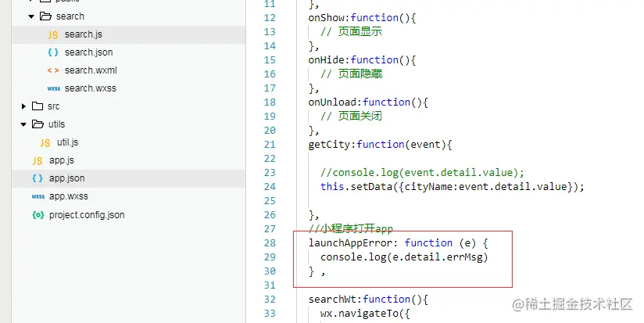Open search.wxml file
The height and width of the screenshot is (323, 644).
click(91, 70)
